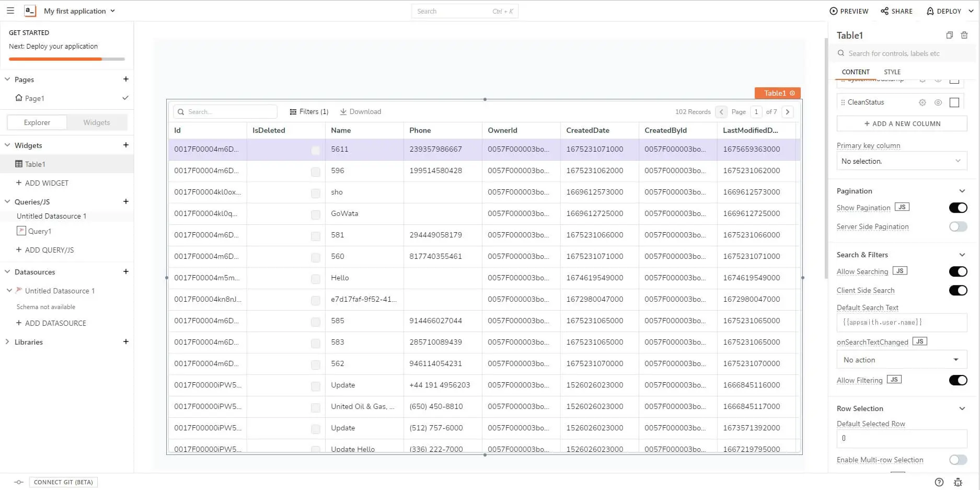Viewport: 980px width, 490px height.
Task: Switch to the STYLE tab
Action: point(892,72)
